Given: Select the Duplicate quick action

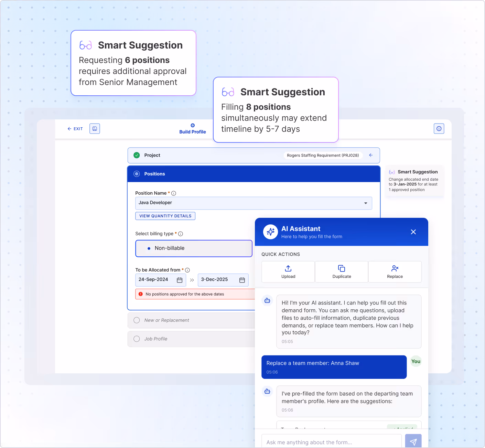Looking at the screenshot, I should (341, 272).
